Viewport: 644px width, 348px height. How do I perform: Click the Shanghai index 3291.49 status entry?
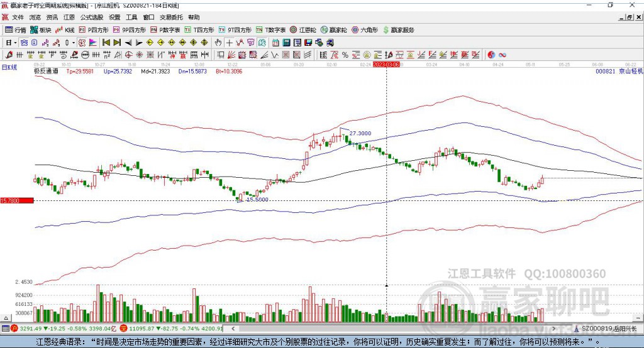(62, 329)
